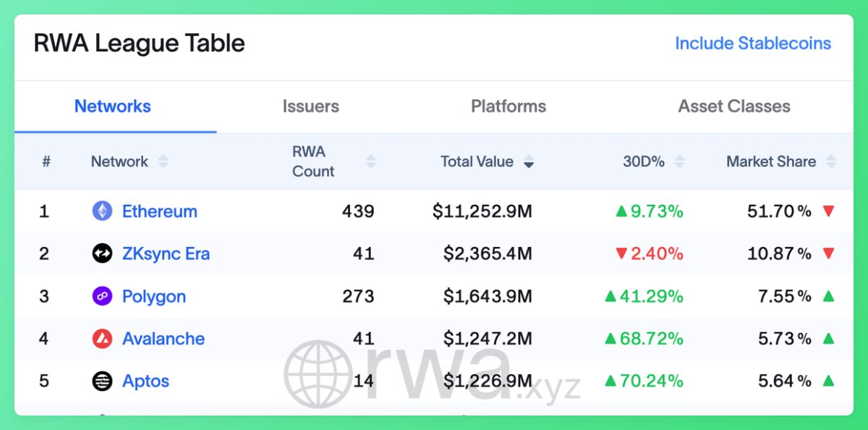Sort by 30D% column arrows
Viewport: 868px width, 430px height.
[x=678, y=161]
